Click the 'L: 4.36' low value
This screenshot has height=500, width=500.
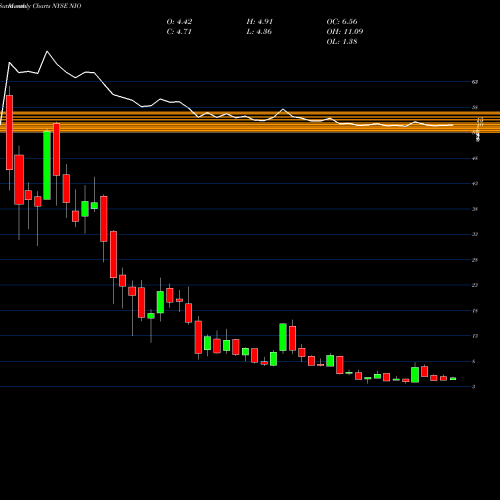click(259, 32)
